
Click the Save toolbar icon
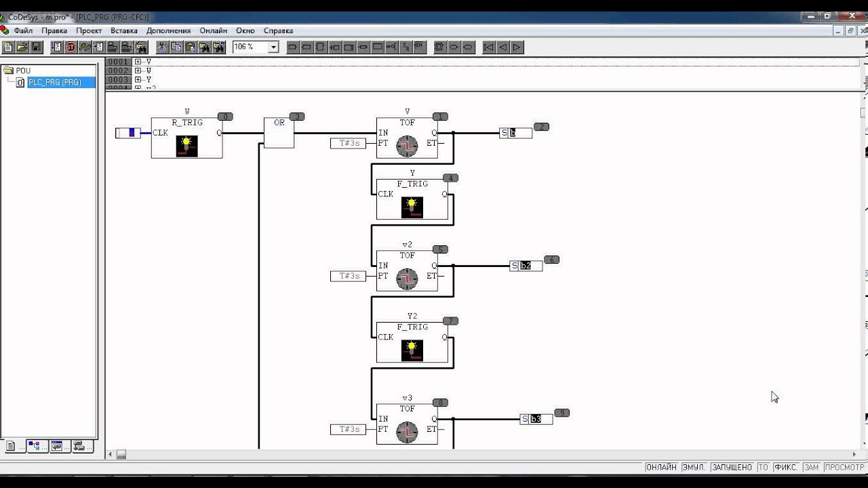pyautogui.click(x=37, y=47)
